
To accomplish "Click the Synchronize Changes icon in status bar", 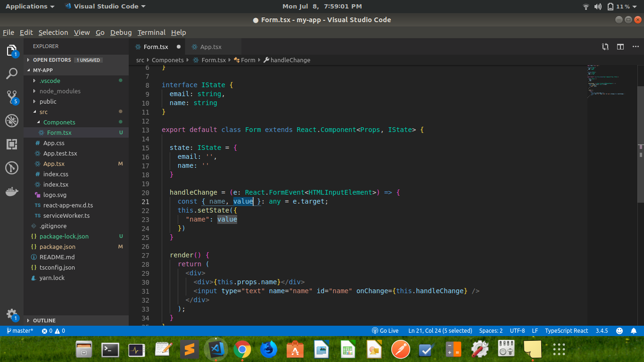I will point(605,47).
